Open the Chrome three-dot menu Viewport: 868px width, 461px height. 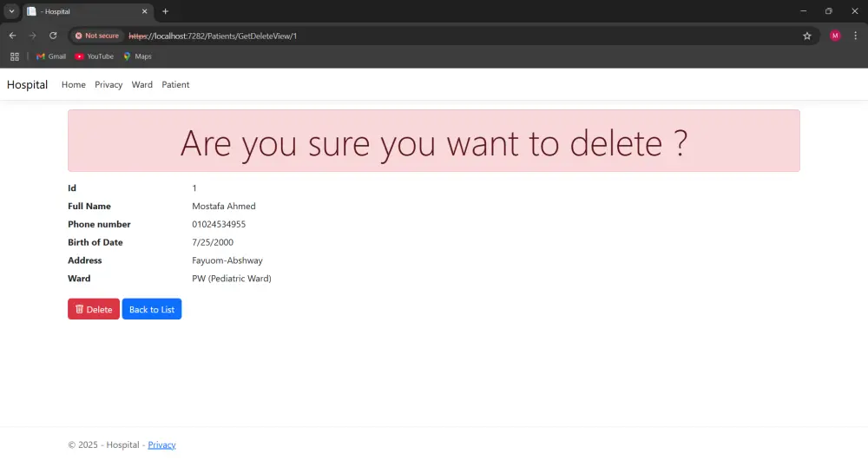855,36
